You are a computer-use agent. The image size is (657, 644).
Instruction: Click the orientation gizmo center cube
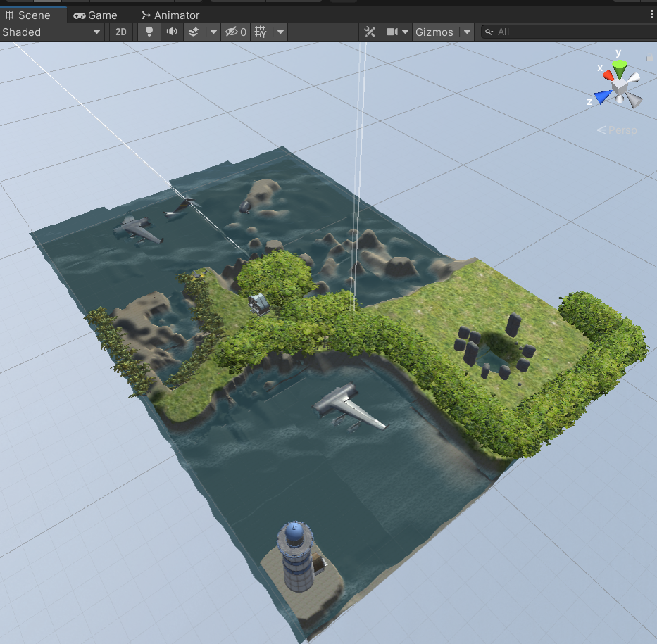point(619,87)
